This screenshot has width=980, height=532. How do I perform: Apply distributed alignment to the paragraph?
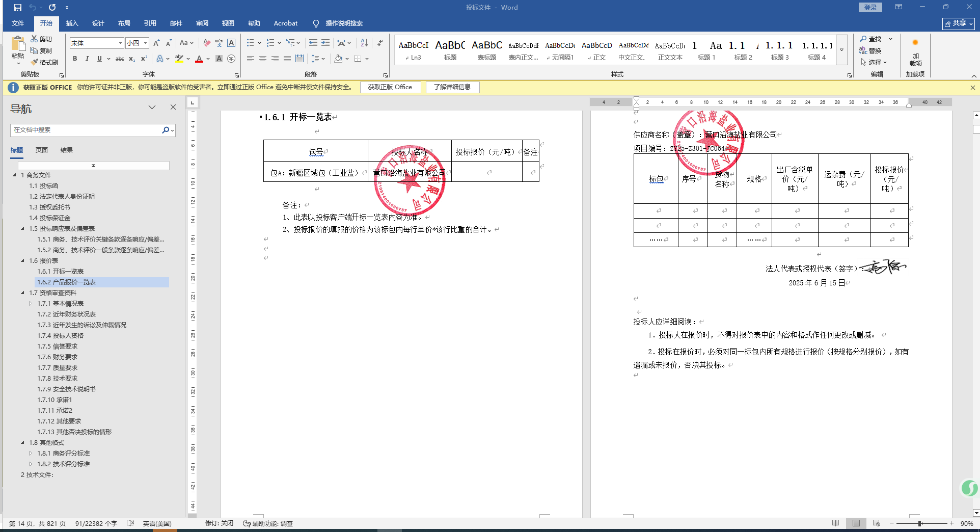pyautogui.click(x=300, y=59)
